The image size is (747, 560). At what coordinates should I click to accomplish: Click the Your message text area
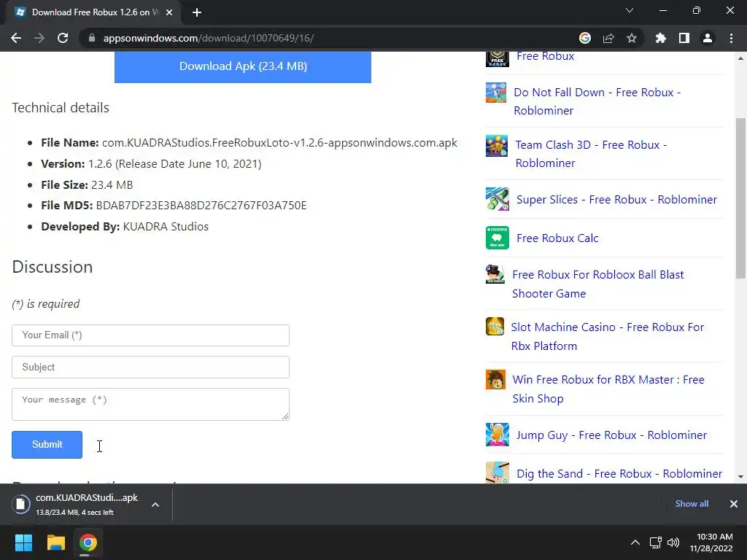(150, 404)
